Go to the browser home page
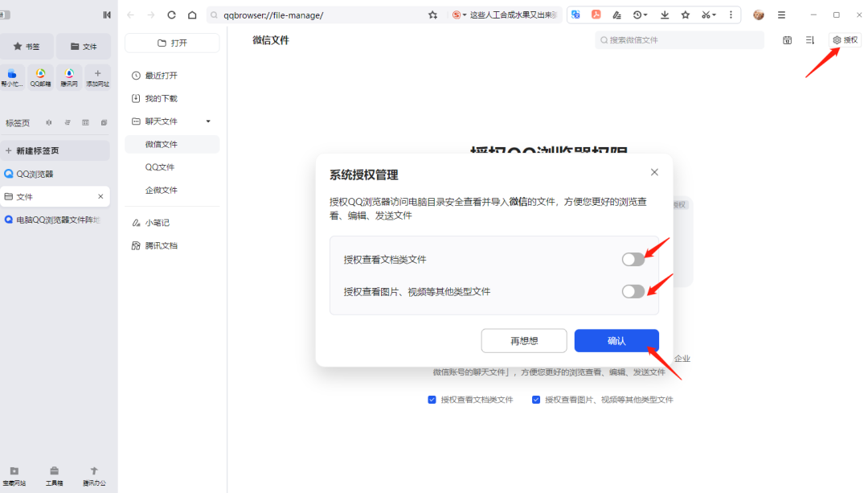This screenshot has width=868, height=493. (192, 15)
